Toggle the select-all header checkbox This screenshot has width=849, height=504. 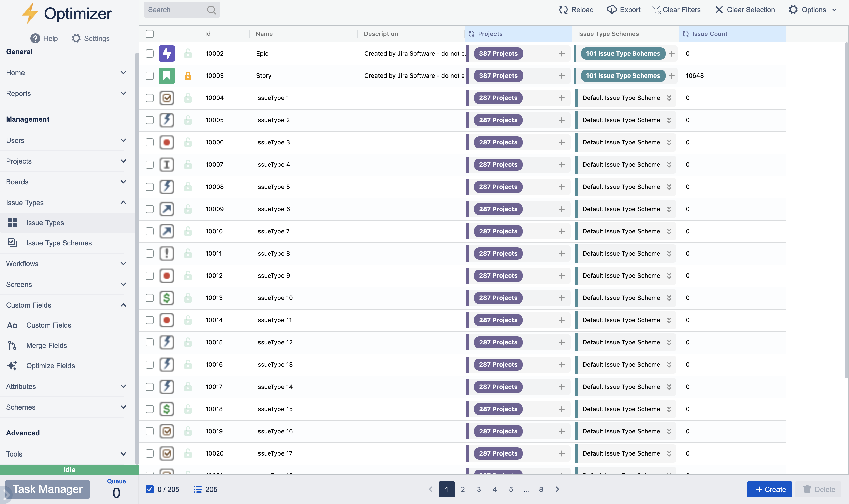[150, 34]
